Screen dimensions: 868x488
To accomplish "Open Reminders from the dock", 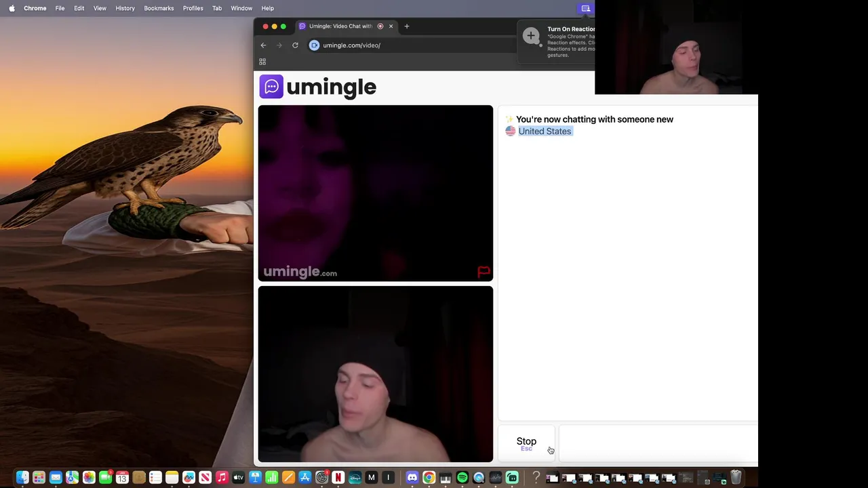I will [x=155, y=478].
